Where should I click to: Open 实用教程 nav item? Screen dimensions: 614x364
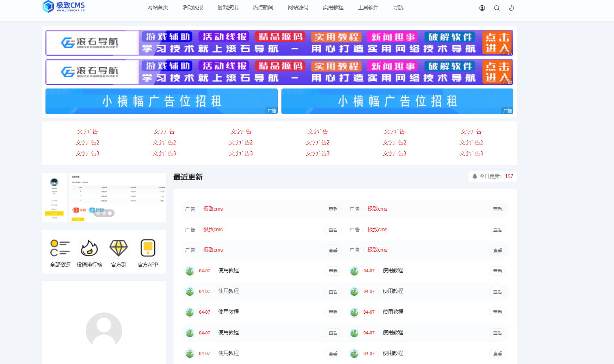(x=333, y=7)
